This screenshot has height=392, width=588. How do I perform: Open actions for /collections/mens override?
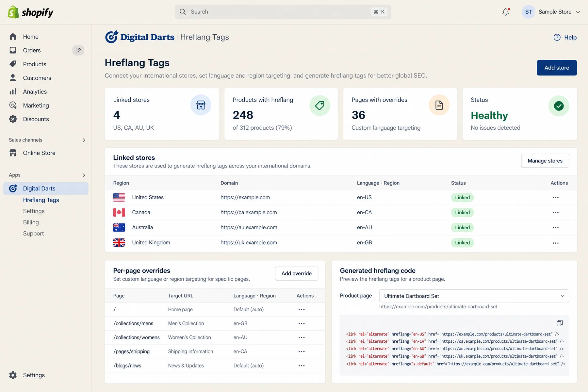point(302,323)
